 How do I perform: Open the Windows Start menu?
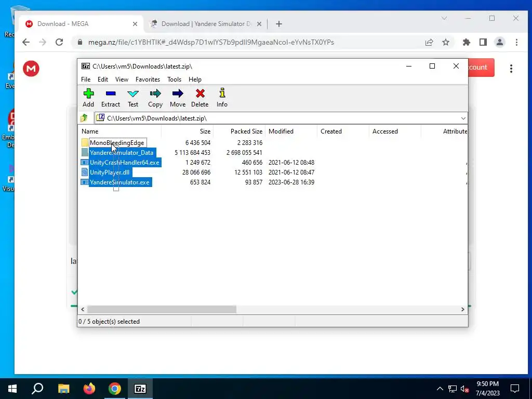pos(12,389)
